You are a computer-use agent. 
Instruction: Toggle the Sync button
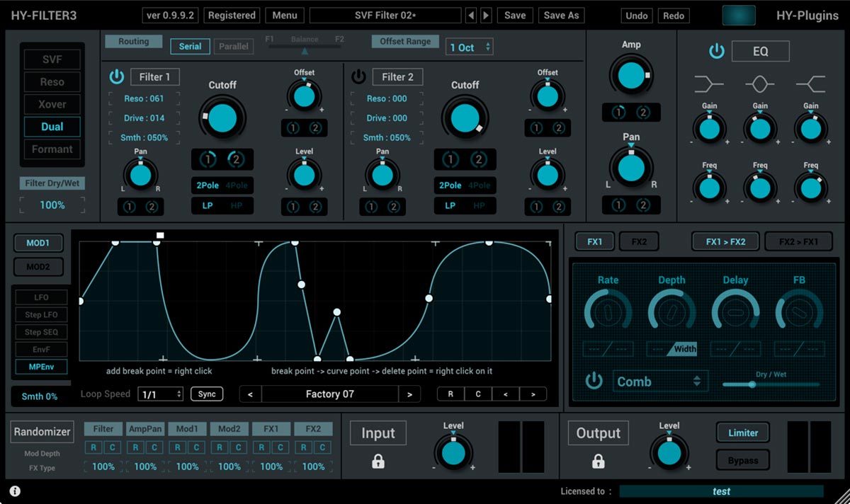[x=207, y=394]
